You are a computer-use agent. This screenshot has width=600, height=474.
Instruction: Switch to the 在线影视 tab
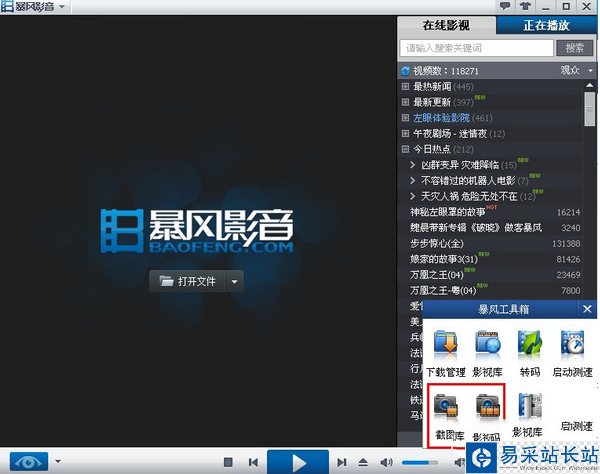point(446,25)
